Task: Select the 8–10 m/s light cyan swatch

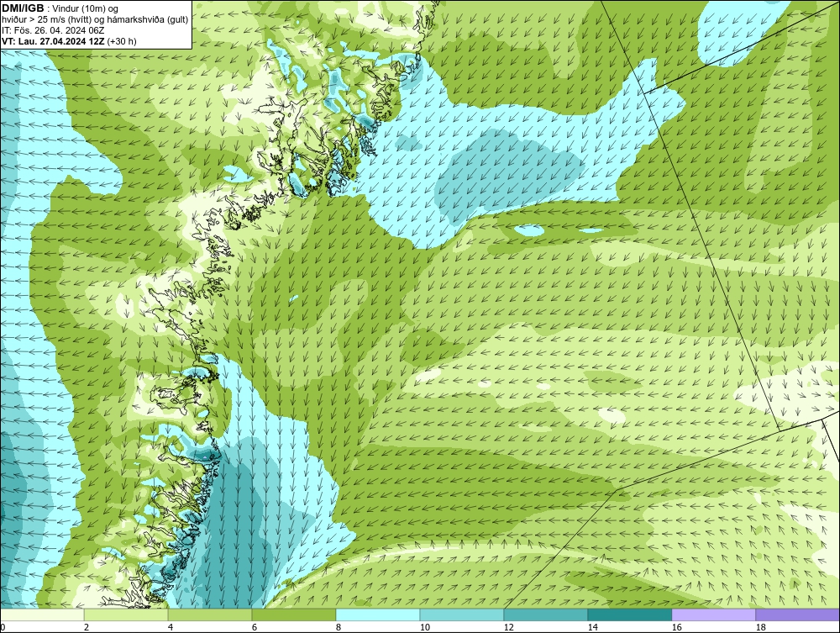Action: 378,615
